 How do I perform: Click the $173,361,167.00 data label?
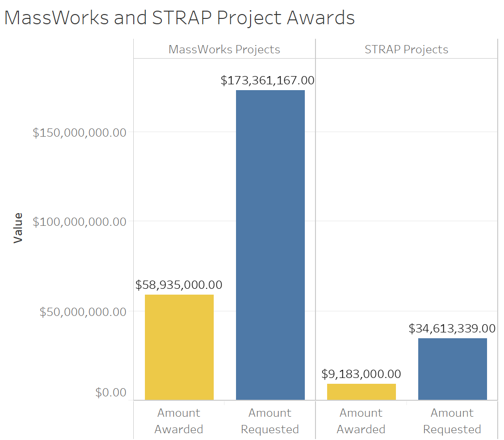(268, 80)
